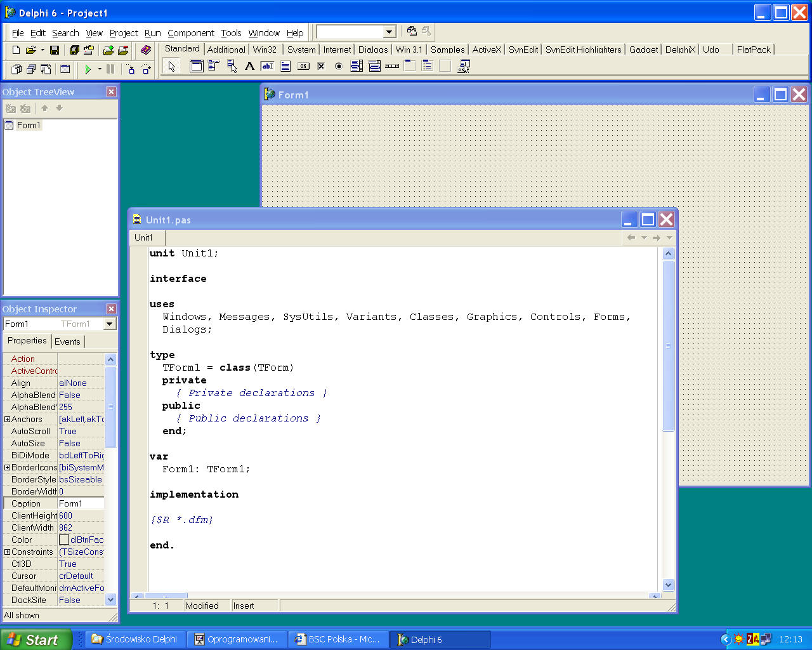Open the Help contents book icon
This screenshot has height=650, width=812.
(146, 50)
